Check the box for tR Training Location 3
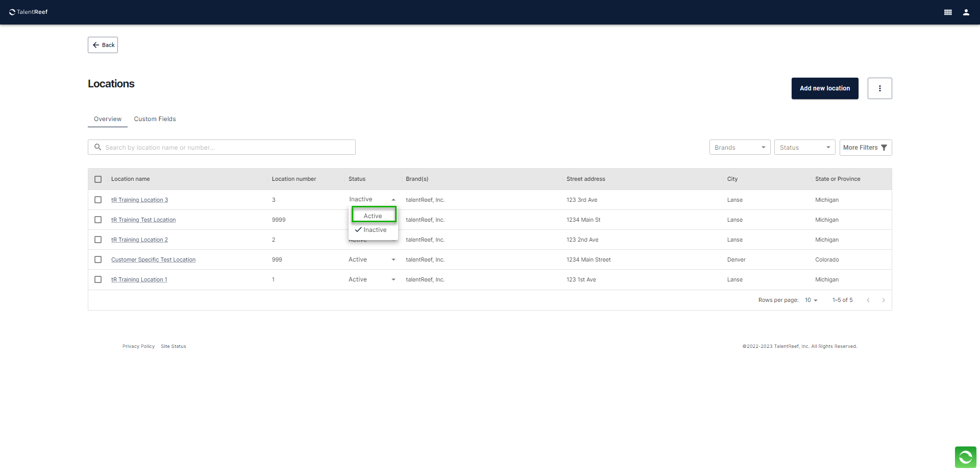The image size is (980, 471). [x=98, y=200]
